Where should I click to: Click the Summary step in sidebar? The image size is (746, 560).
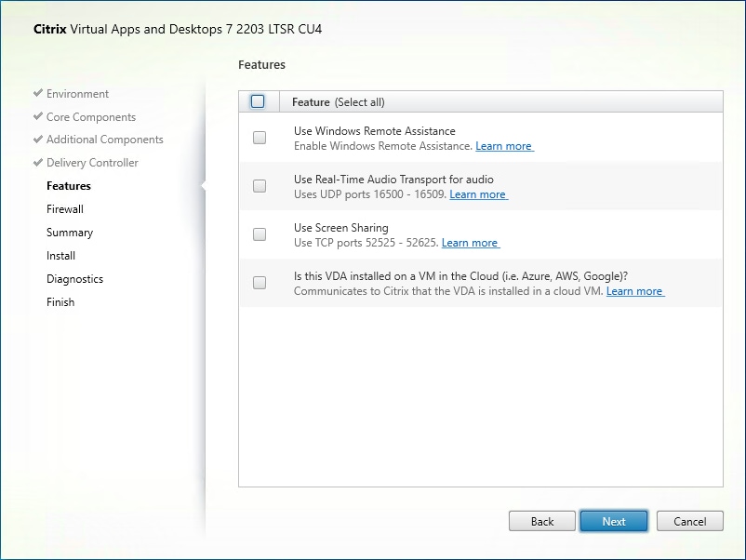(x=70, y=233)
